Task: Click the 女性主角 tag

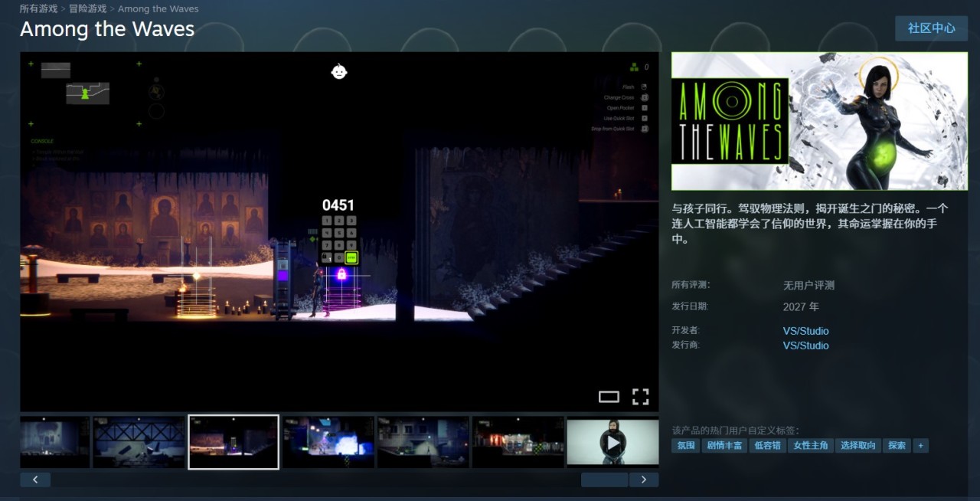Action: (x=811, y=445)
